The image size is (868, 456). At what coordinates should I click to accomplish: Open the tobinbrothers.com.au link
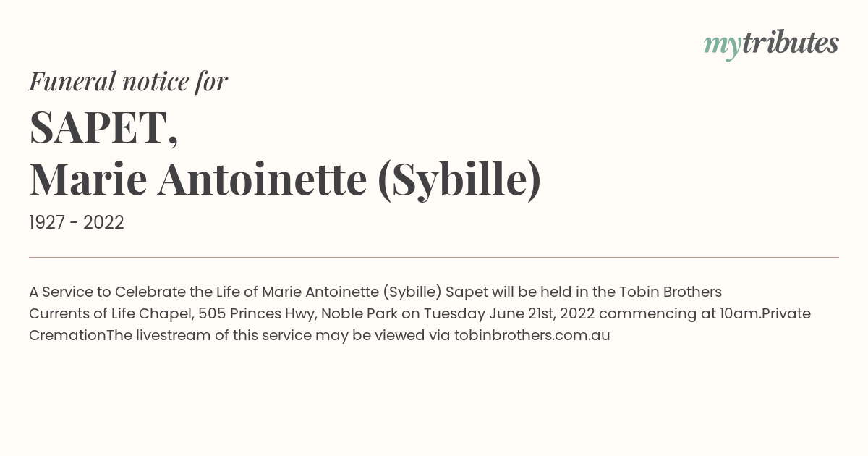coord(532,335)
